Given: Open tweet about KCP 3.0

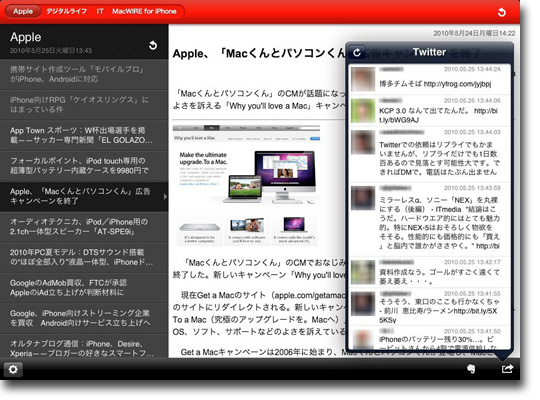Looking at the screenshot, I should point(429,111).
